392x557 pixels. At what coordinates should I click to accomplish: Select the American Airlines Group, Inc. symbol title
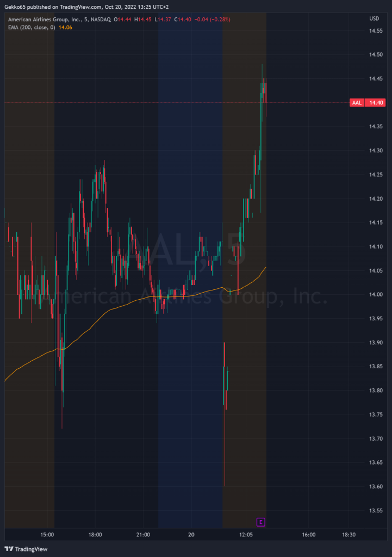click(43, 19)
